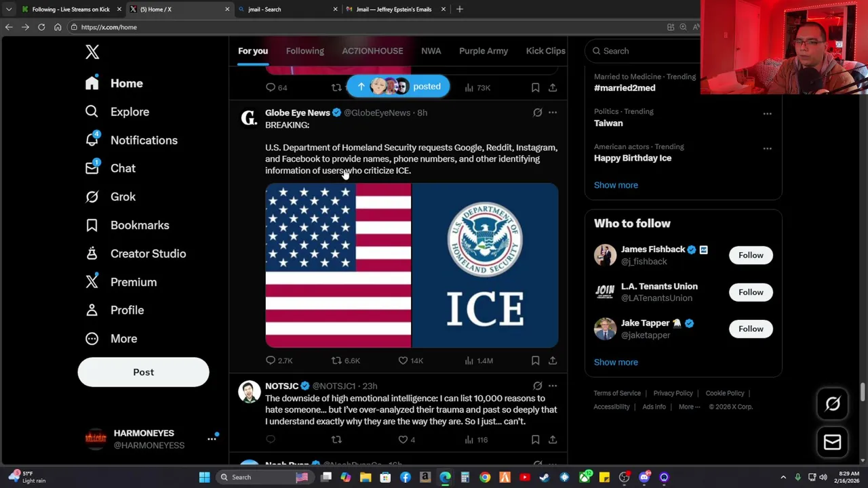The width and height of the screenshot is (868, 488).
Task: Open the ICE flag image
Action: pos(412,265)
